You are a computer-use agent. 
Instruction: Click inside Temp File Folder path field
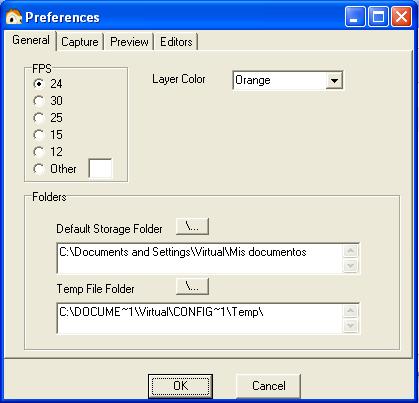pos(201,318)
